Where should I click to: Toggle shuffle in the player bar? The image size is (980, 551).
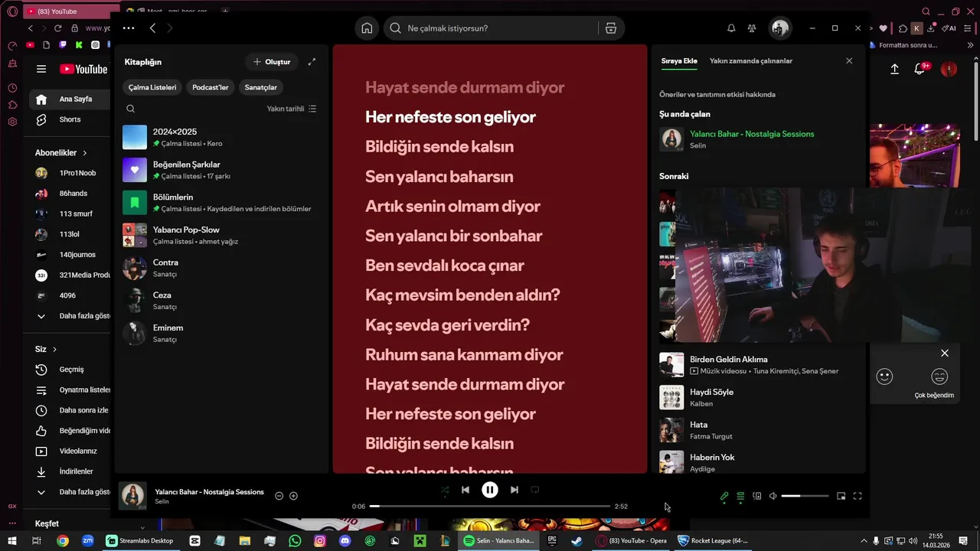[445, 490]
